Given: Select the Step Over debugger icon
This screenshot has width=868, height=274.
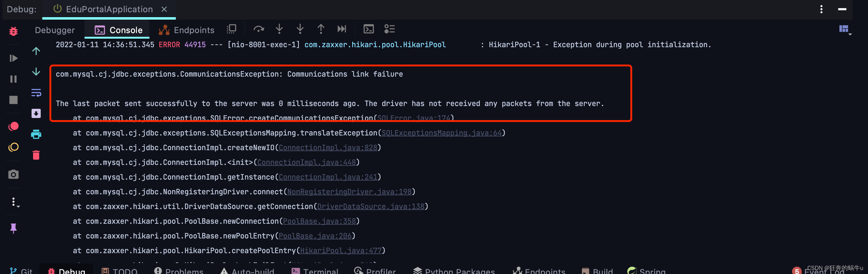Looking at the screenshot, I should [259, 29].
